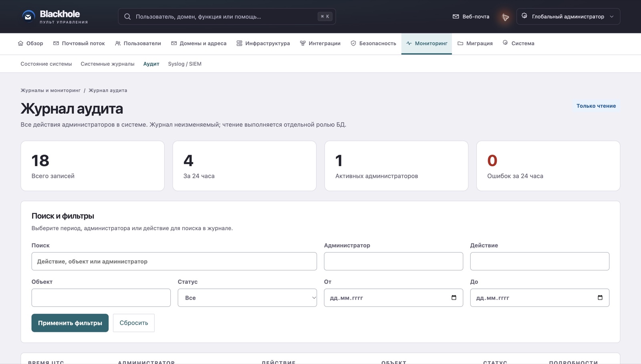The height and width of the screenshot is (364, 641).
Task: Switch to Состояние системы subtab
Action: 46,64
